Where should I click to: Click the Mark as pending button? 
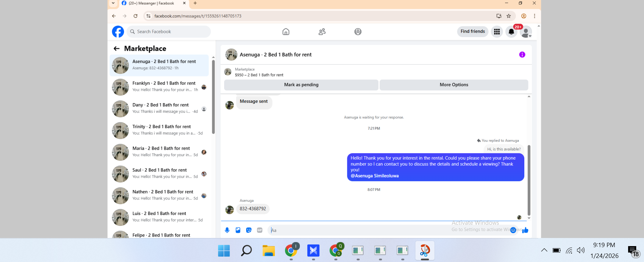301,85
